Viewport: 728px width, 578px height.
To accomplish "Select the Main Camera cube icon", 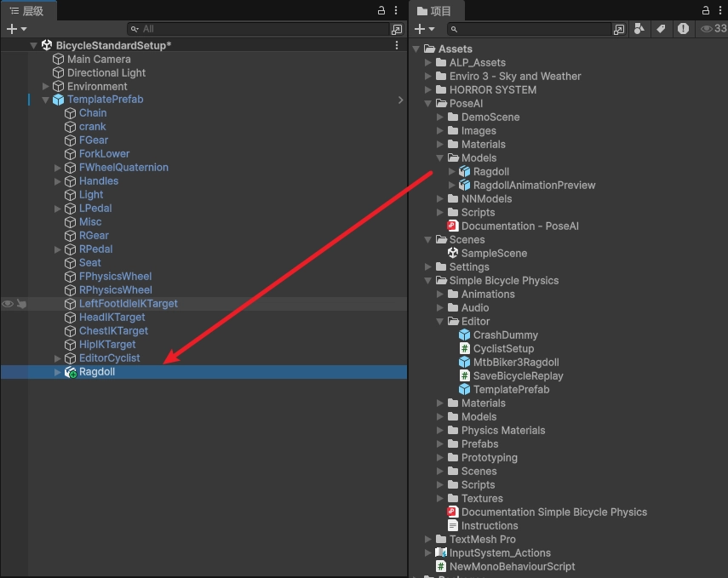I will coord(58,59).
